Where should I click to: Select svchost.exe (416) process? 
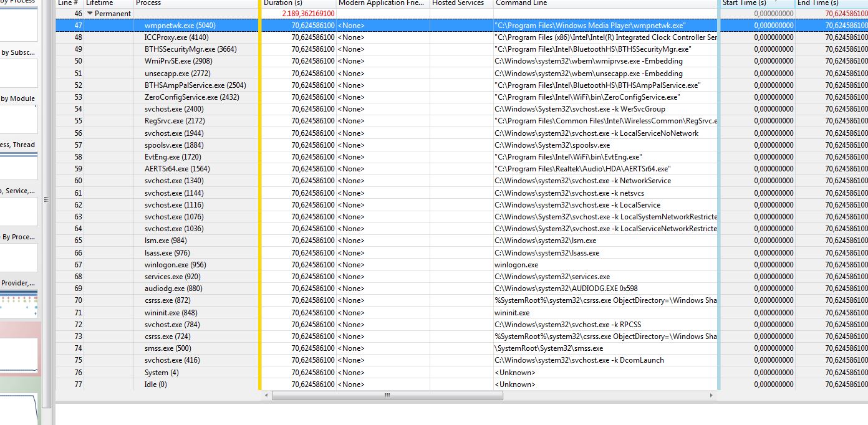(172, 360)
